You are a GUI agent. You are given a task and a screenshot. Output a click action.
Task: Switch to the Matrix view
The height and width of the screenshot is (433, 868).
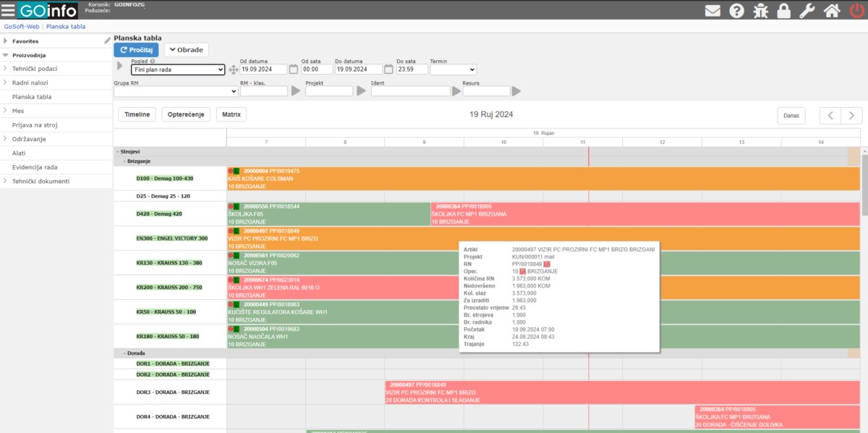231,114
